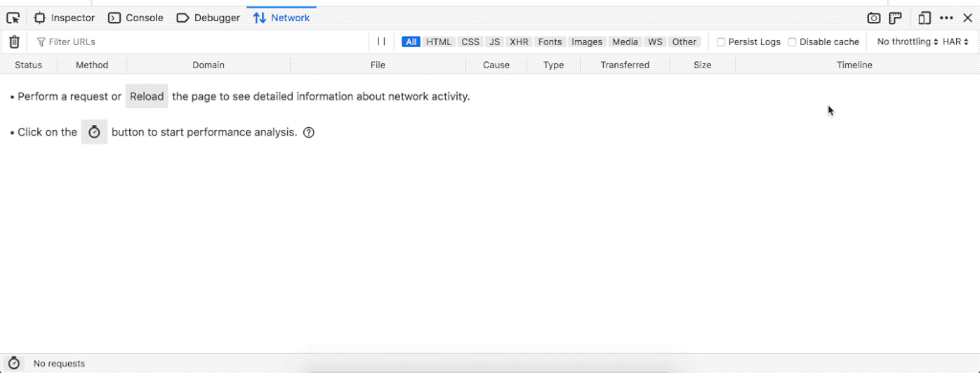Image resolution: width=980 pixels, height=373 pixels.
Task: Filter requests by JS
Action: tap(495, 42)
